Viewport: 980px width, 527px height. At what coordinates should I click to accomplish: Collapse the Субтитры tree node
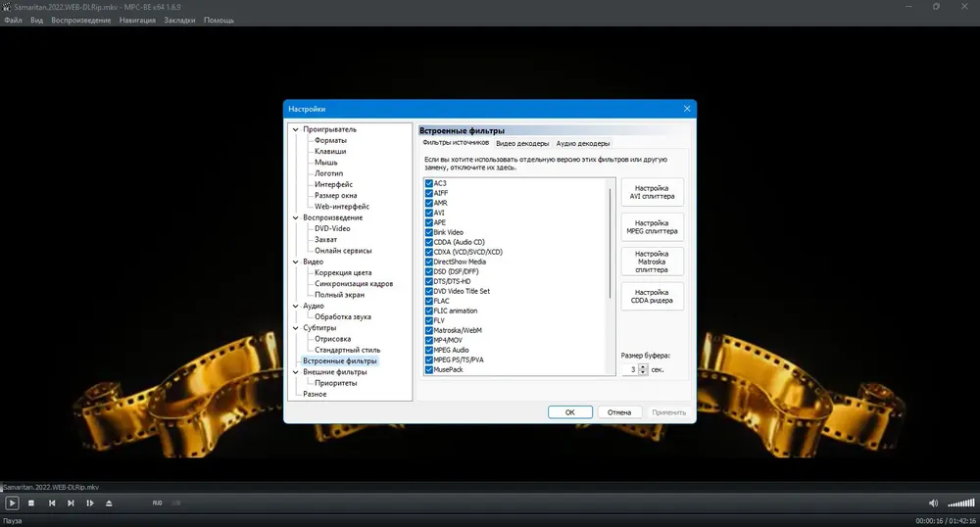coord(296,328)
